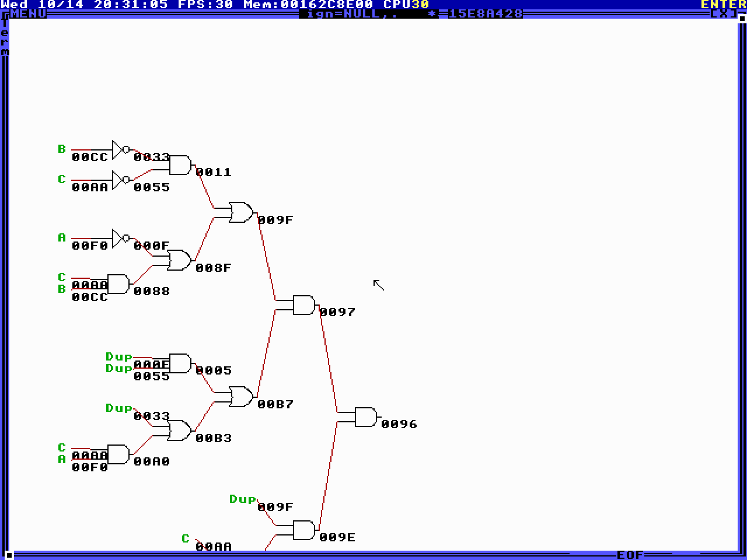747x560 pixels.
Task: Click the OR gate outputting 008F
Action: 180,261
